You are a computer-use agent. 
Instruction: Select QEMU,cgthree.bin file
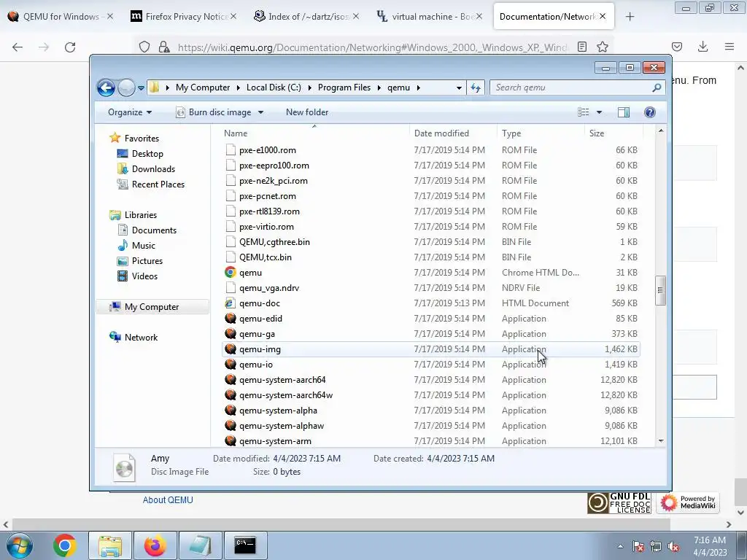431,242
